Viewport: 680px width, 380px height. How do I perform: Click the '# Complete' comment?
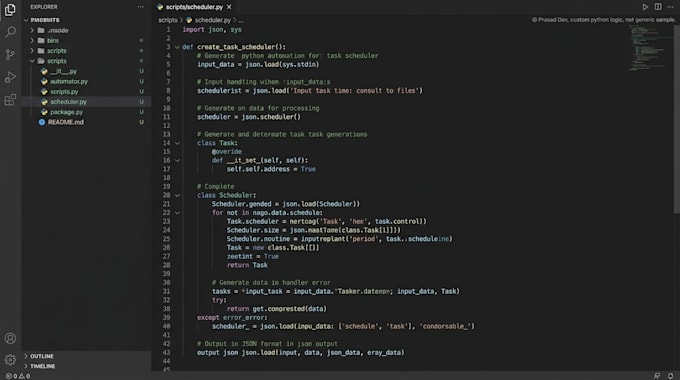click(216, 187)
